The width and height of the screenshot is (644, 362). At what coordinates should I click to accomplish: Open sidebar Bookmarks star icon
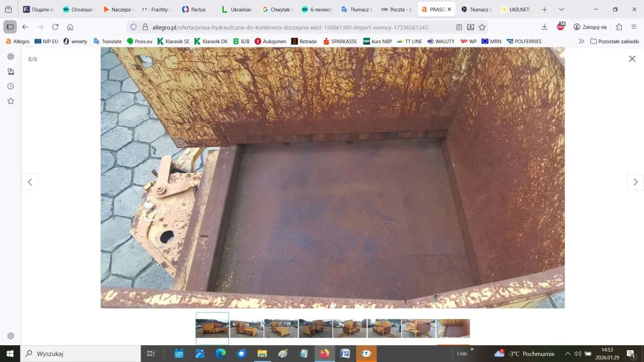10,101
